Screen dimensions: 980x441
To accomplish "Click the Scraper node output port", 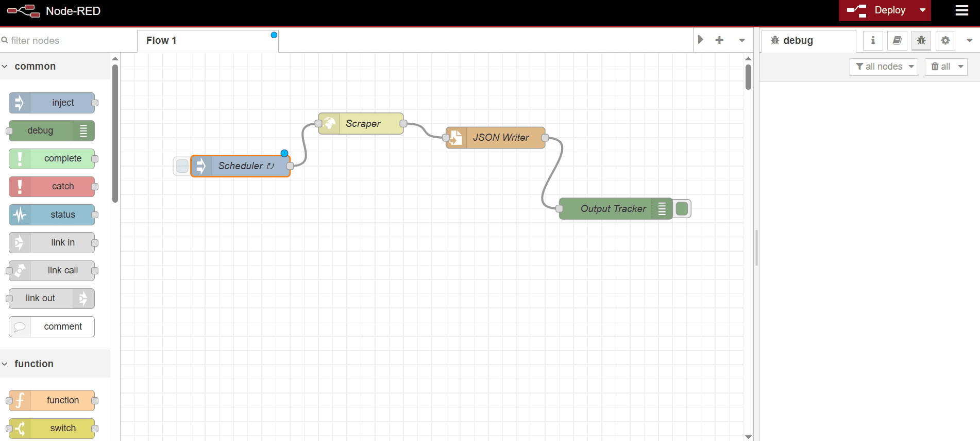I will tap(403, 124).
